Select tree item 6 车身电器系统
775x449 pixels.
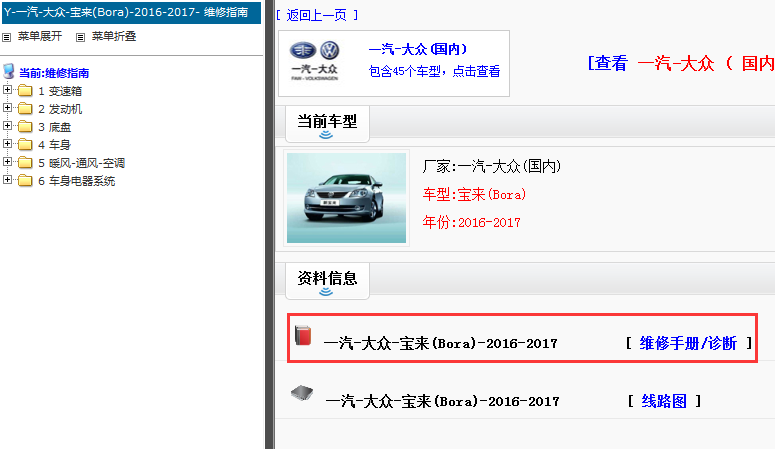click(77, 181)
